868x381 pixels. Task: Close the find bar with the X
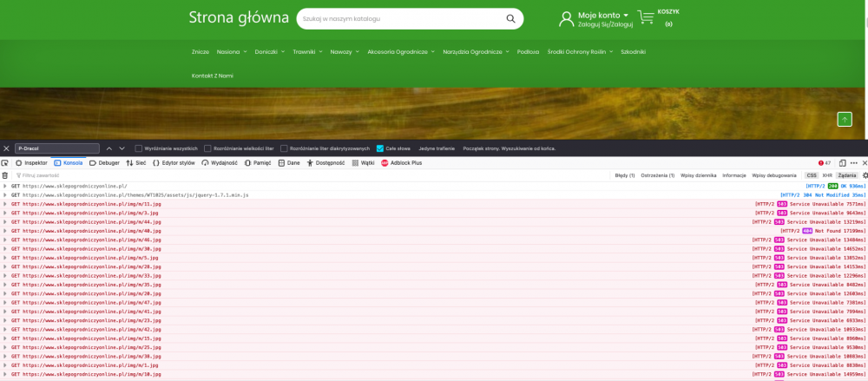[x=6, y=148]
